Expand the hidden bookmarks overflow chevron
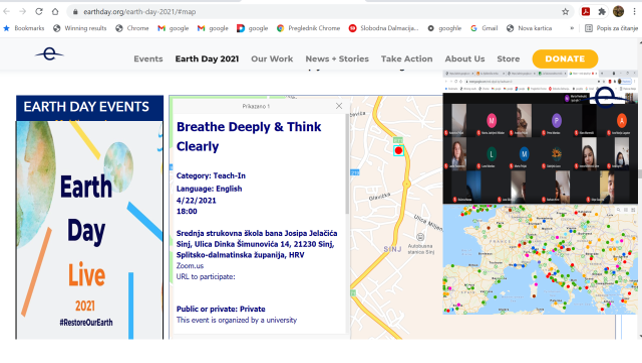The width and height of the screenshot is (642, 363). click(x=572, y=28)
